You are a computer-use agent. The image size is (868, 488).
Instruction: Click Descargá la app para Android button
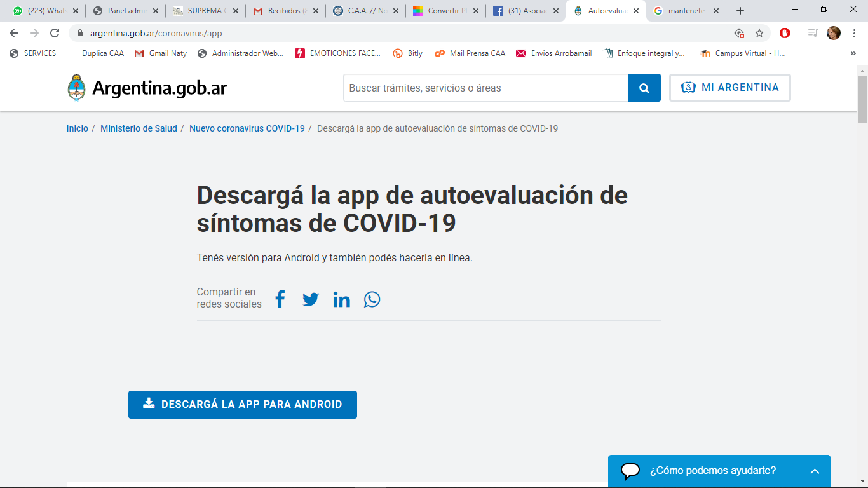(x=242, y=404)
